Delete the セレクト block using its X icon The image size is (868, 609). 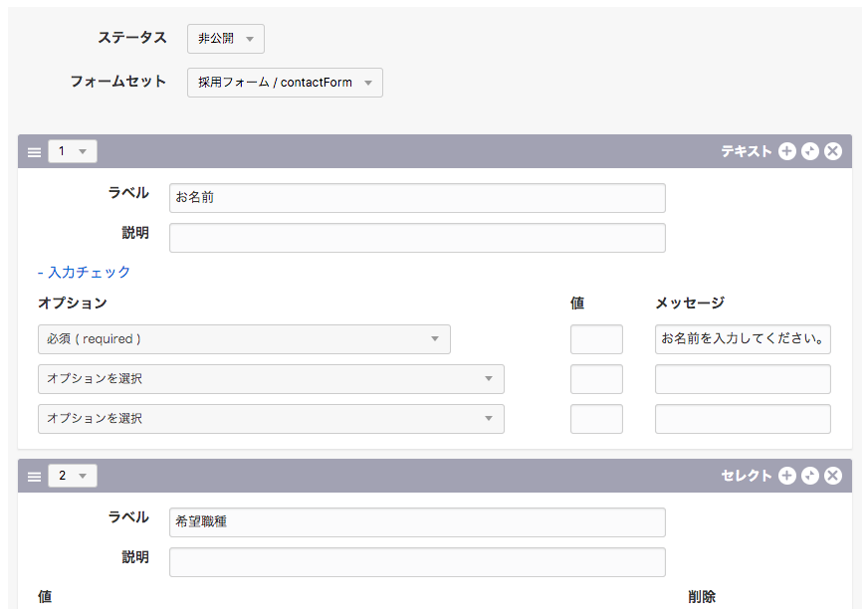pyautogui.click(x=833, y=476)
